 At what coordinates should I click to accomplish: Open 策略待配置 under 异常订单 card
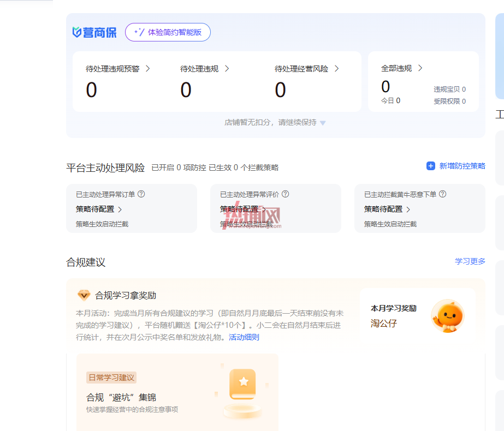[99, 209]
